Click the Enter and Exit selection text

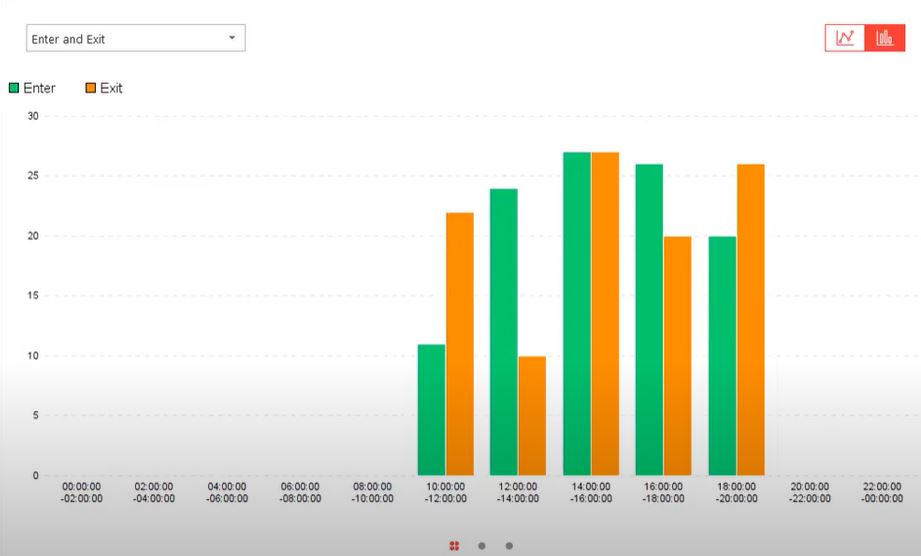click(68, 39)
